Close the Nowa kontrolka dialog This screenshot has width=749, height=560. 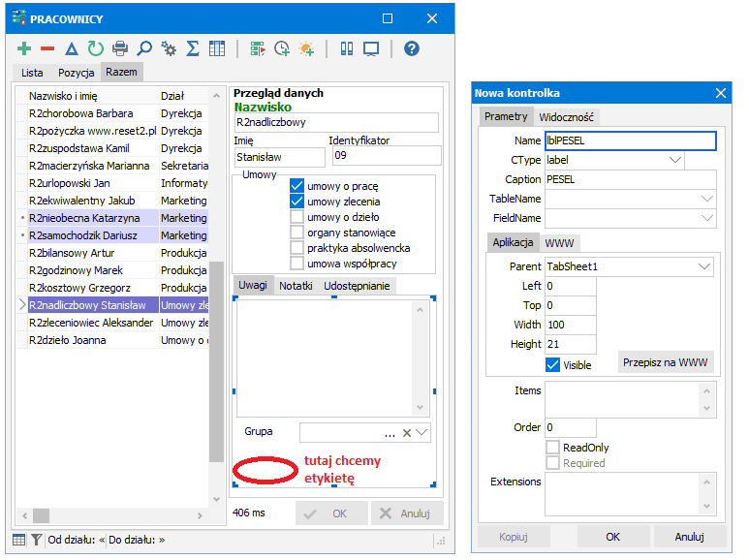pos(721,93)
